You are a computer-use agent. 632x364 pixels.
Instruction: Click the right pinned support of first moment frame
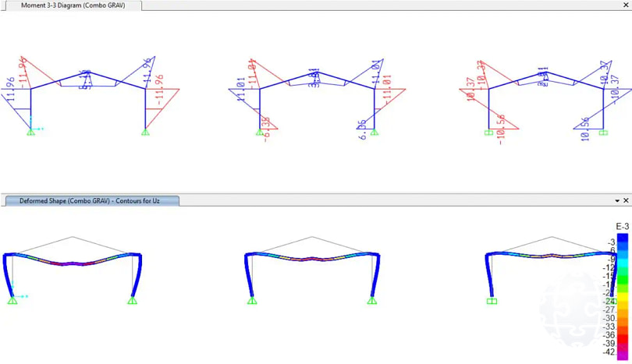(x=145, y=133)
